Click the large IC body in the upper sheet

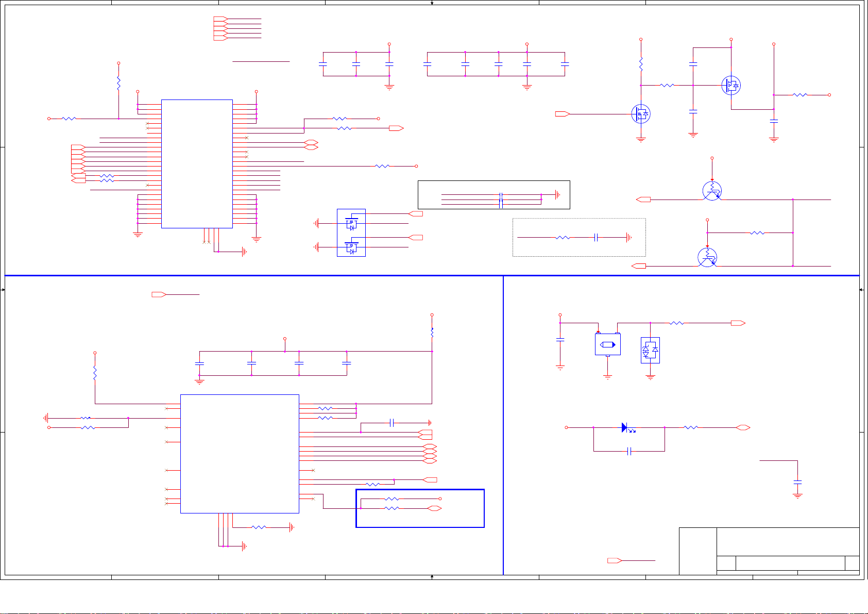coord(197,163)
